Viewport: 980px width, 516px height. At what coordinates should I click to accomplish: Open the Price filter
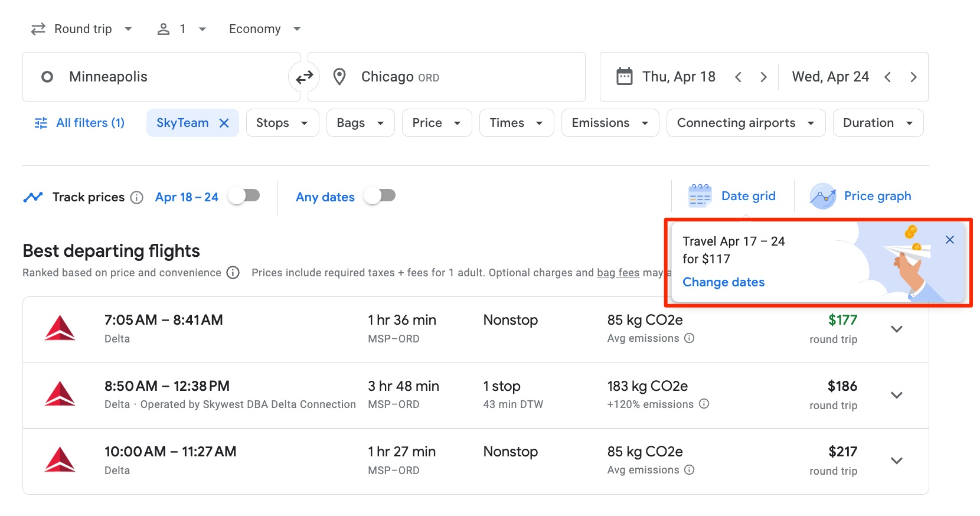click(437, 123)
